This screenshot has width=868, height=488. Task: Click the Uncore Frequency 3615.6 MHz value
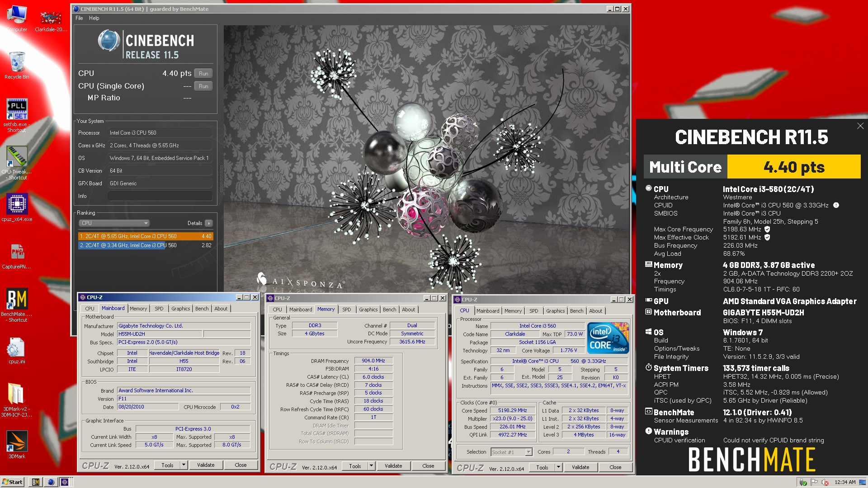(x=412, y=342)
